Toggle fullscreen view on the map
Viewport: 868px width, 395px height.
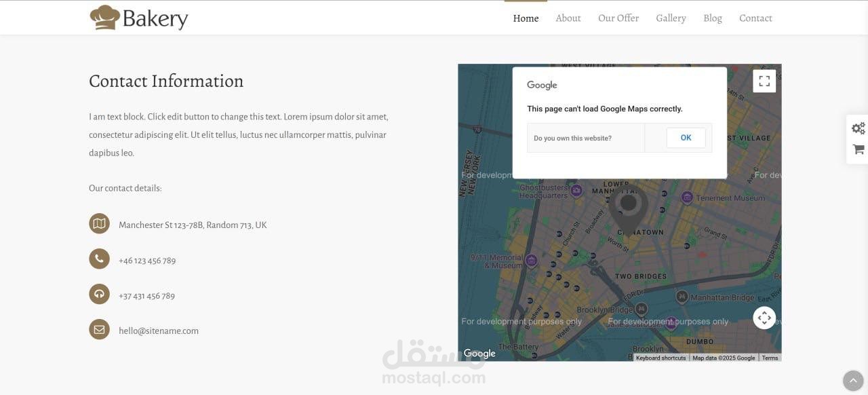point(764,81)
